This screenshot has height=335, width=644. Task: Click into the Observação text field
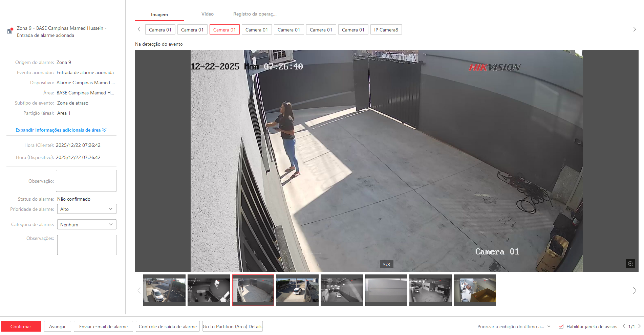click(86, 181)
